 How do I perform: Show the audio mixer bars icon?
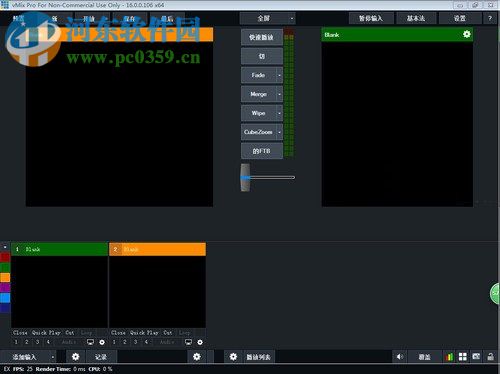pyautogui.click(x=449, y=357)
